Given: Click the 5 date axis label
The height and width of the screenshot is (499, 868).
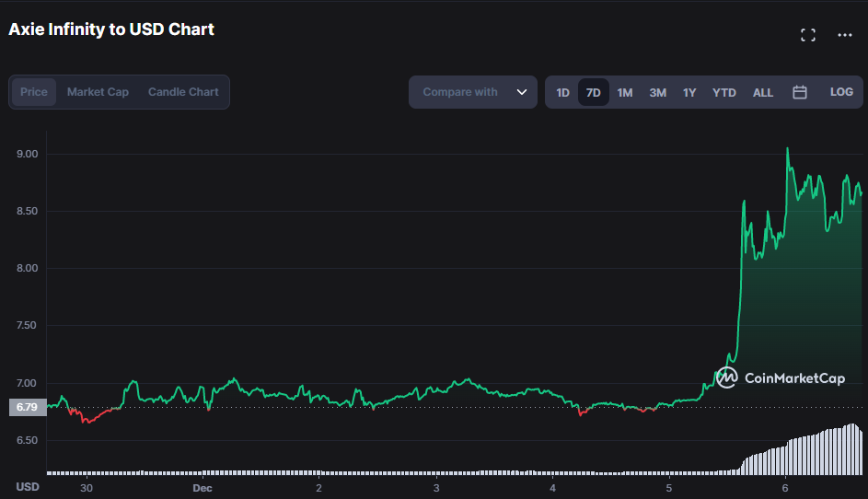Looking at the screenshot, I should (668, 488).
